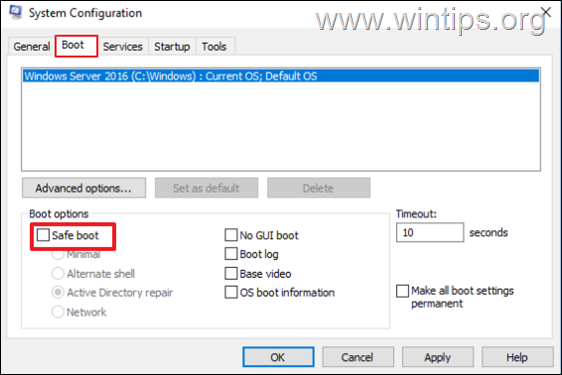This screenshot has height=375, width=562.
Task: Switch to the General tab
Action: click(x=32, y=47)
